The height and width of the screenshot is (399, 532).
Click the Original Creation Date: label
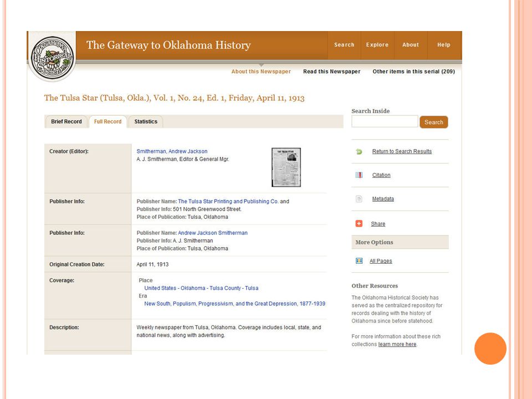76,264
